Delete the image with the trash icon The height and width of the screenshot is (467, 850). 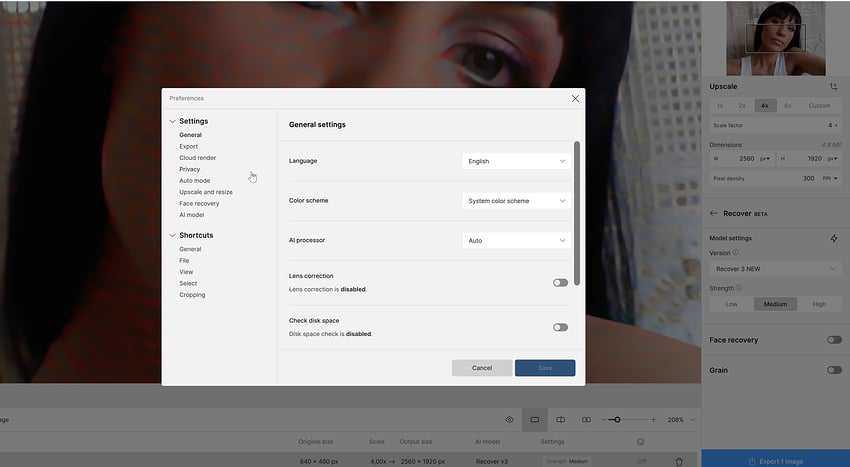(x=680, y=461)
